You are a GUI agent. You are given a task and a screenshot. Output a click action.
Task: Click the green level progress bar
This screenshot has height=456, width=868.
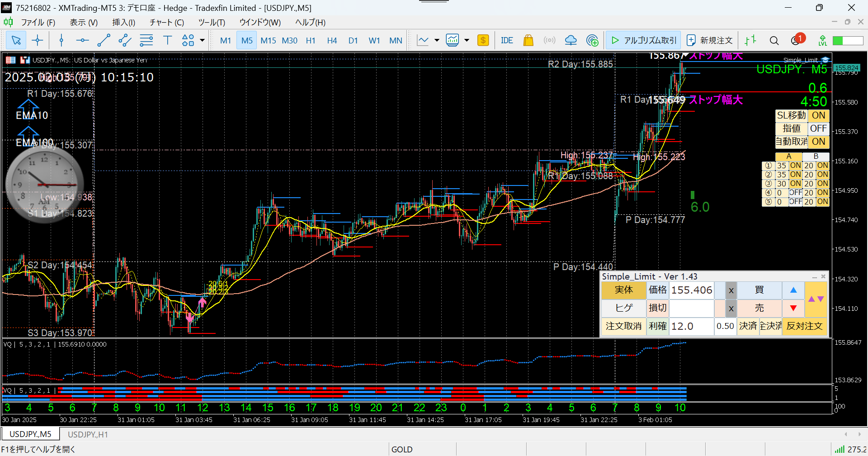pos(848,41)
